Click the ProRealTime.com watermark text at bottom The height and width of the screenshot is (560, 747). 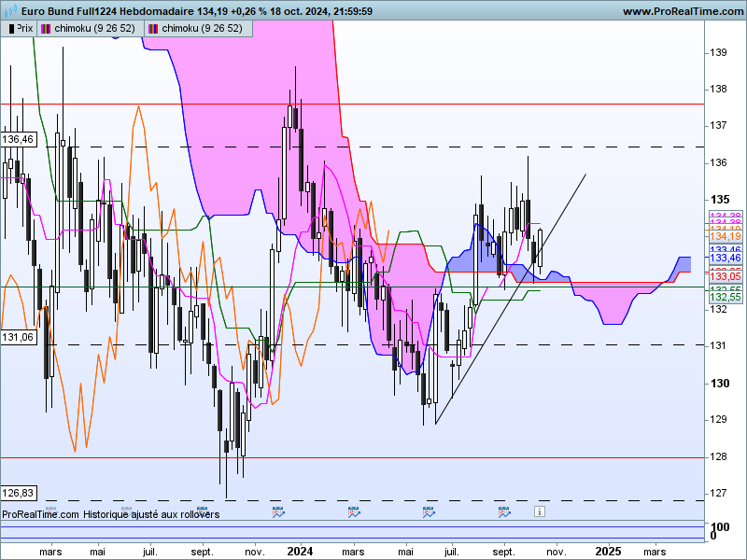pos(40,514)
